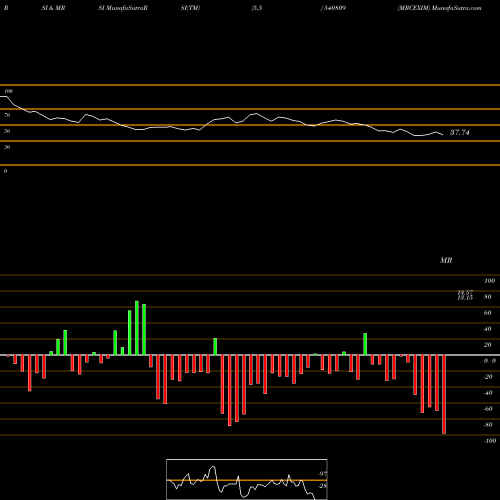
Task: Click the -28 label in mini chart
Action: (x=323, y=486)
